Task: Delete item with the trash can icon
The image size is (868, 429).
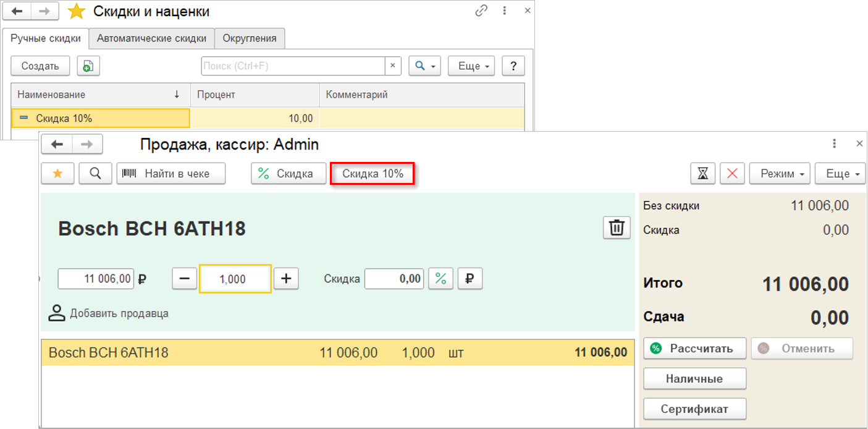Action: [617, 227]
